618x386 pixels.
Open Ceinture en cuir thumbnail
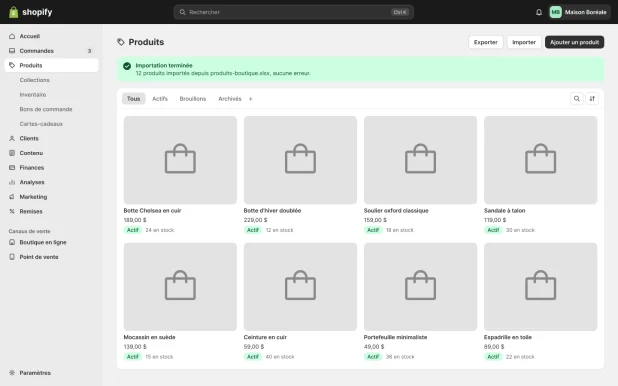[300, 287]
